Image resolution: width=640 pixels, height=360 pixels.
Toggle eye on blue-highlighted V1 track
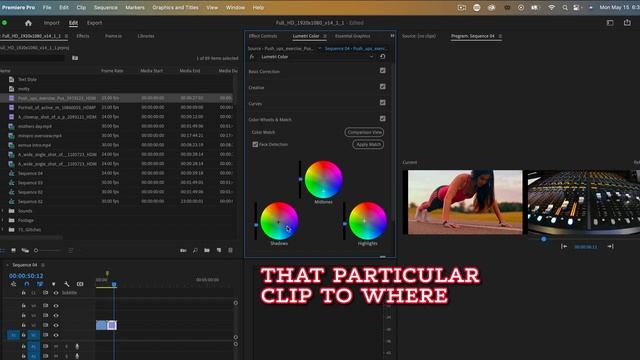56,335
